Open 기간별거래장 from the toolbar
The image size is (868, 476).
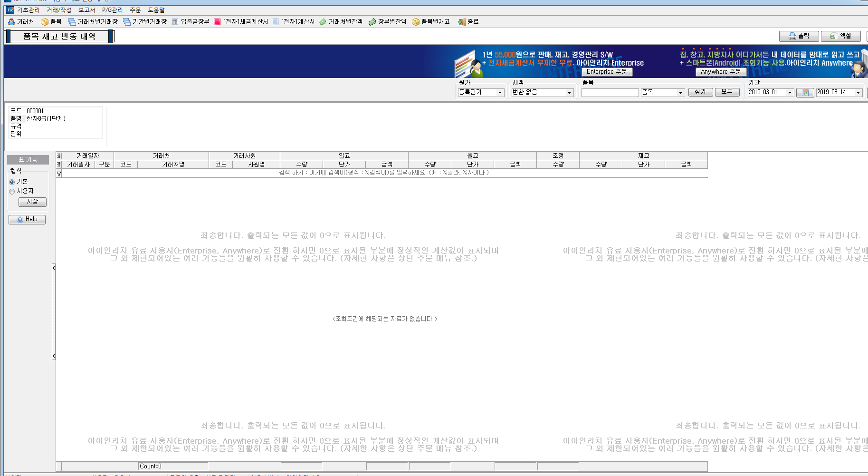(145, 22)
